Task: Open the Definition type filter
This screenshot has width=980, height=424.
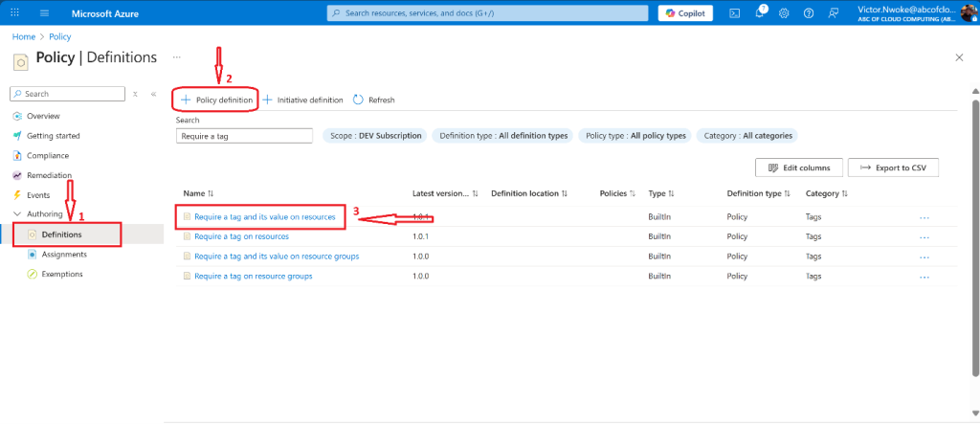Action: click(503, 136)
